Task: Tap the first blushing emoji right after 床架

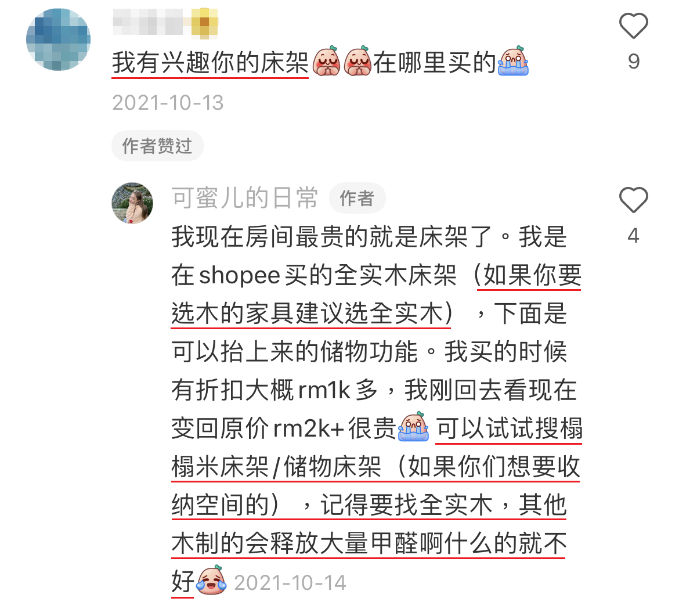Action: tap(327, 61)
